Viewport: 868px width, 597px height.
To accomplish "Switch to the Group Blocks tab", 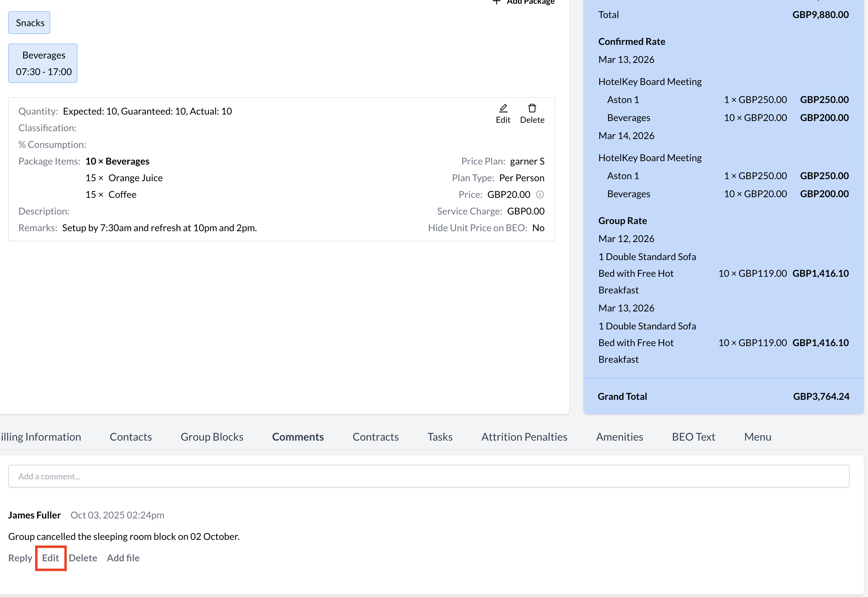I will (212, 437).
